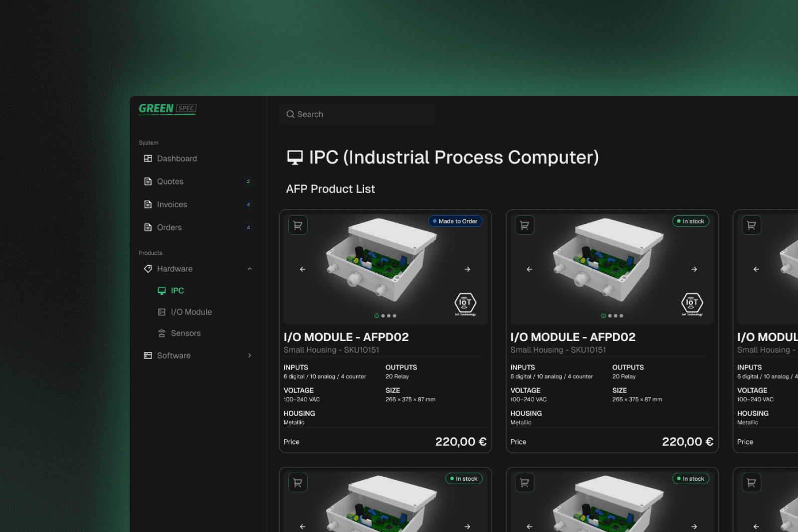Select second carousel dot on top-row In stock card
798x532 pixels.
pos(610,316)
